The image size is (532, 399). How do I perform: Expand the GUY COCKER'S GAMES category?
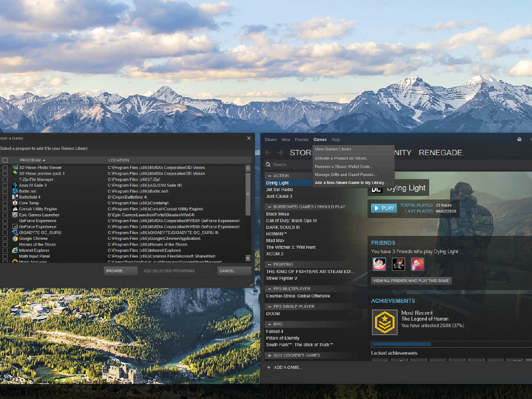269,355
